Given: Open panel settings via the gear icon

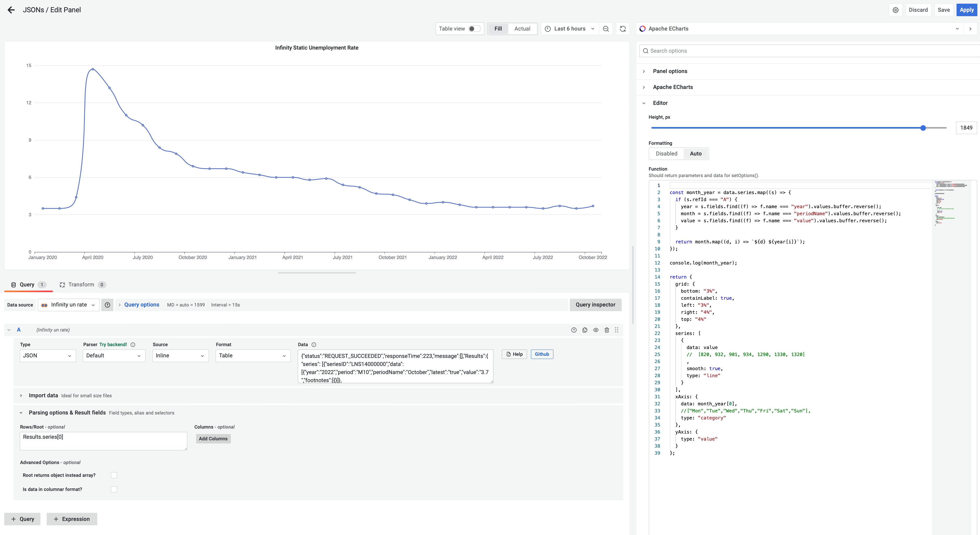Looking at the screenshot, I should 895,10.
